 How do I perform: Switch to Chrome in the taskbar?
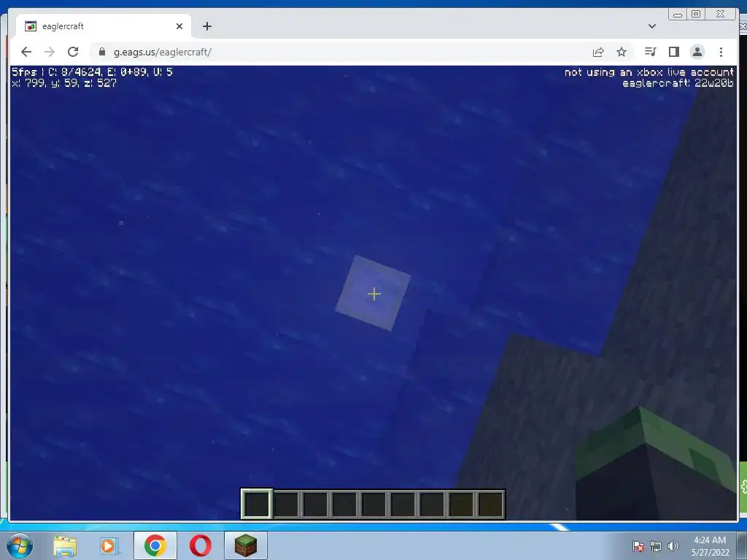pyautogui.click(x=155, y=545)
